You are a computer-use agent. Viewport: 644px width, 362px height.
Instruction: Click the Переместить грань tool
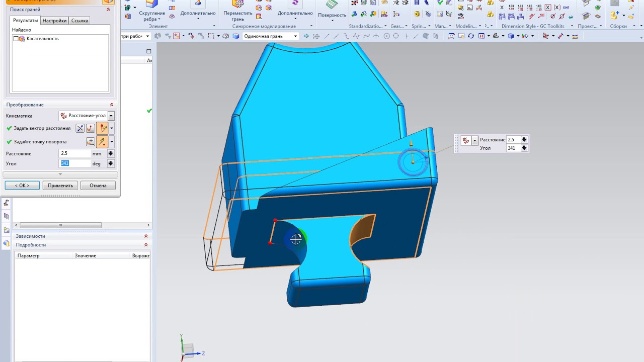[237, 11]
